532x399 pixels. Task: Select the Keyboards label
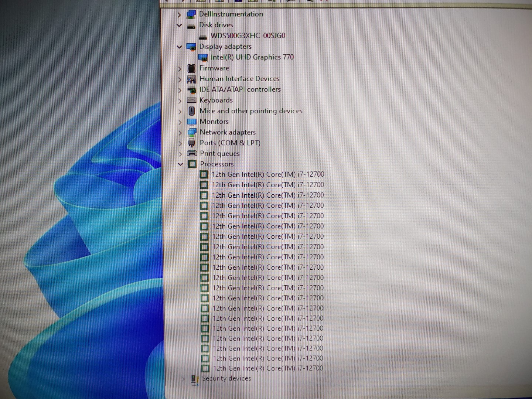pos(216,100)
